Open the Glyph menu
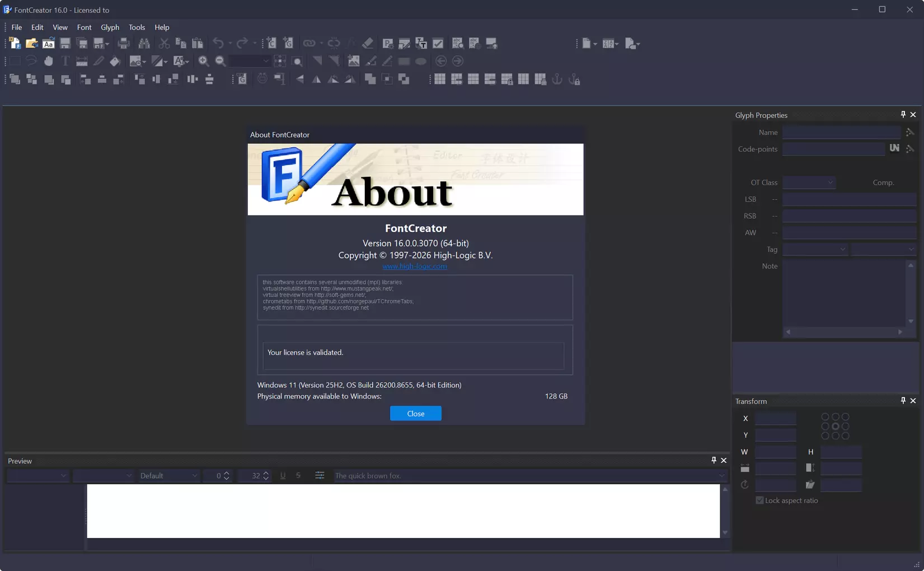Viewport: 924px width, 571px height. coord(110,27)
